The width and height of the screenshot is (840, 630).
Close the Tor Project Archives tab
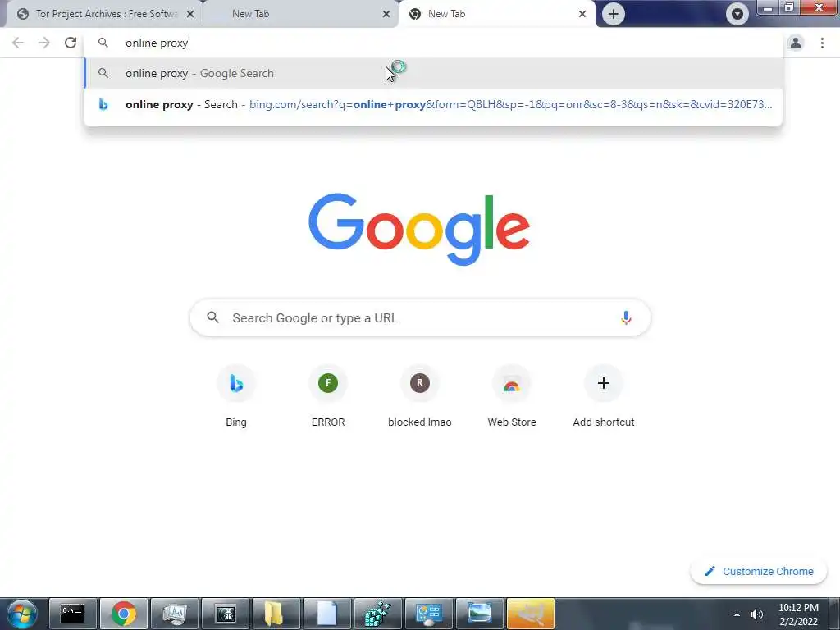(x=190, y=15)
